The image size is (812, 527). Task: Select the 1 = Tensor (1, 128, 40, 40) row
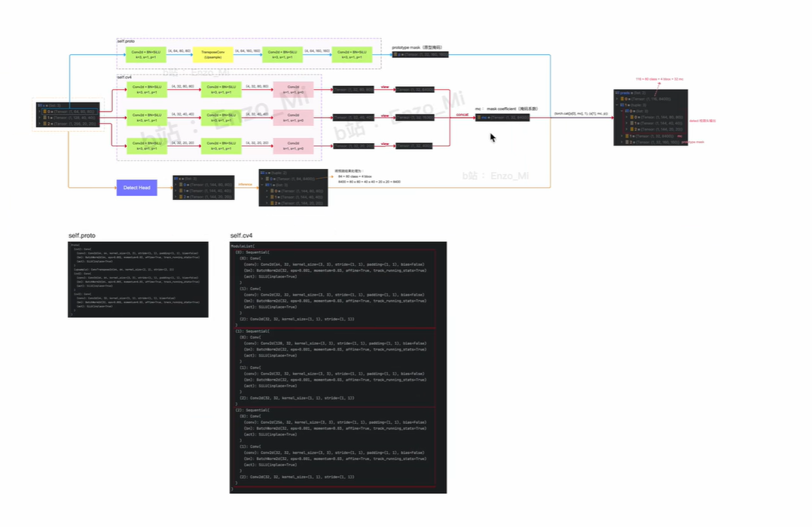pos(69,118)
